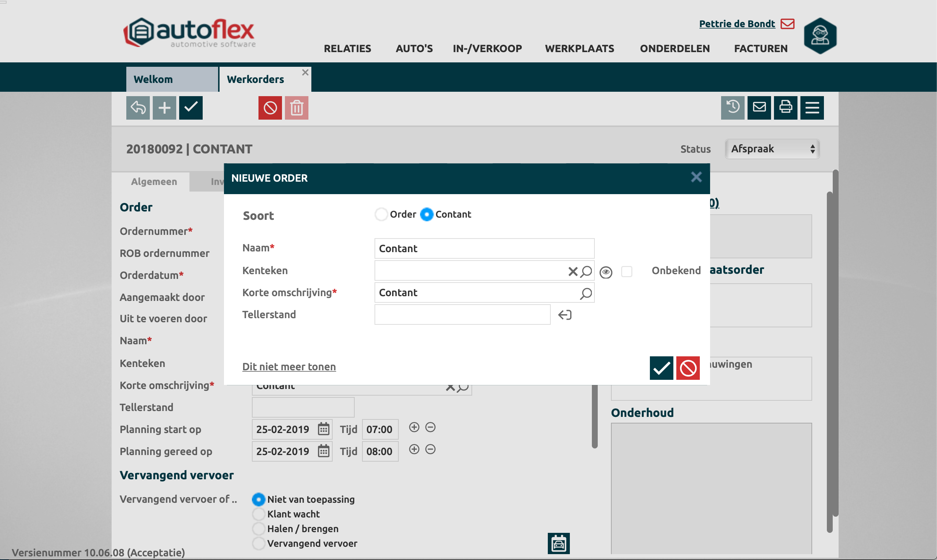The width and height of the screenshot is (937, 560).
Task: Click Tellerstand arrow icon in dialog
Action: [565, 315]
